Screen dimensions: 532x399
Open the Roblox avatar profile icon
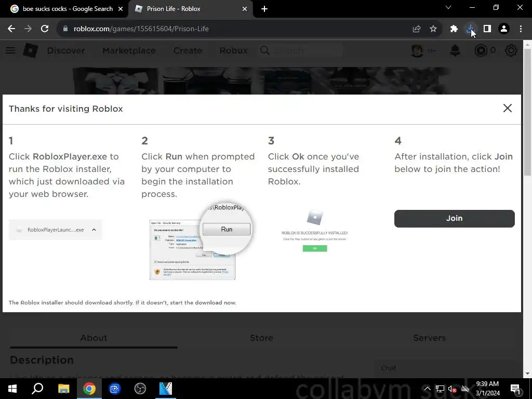[x=417, y=50]
